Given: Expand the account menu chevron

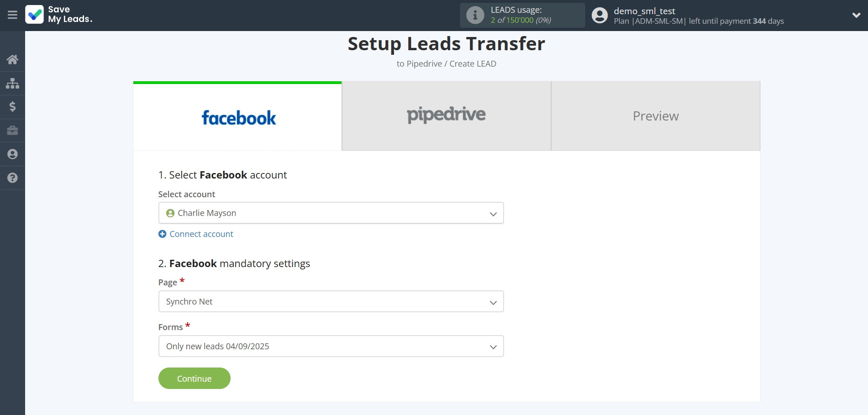Looking at the screenshot, I should coord(856,15).
